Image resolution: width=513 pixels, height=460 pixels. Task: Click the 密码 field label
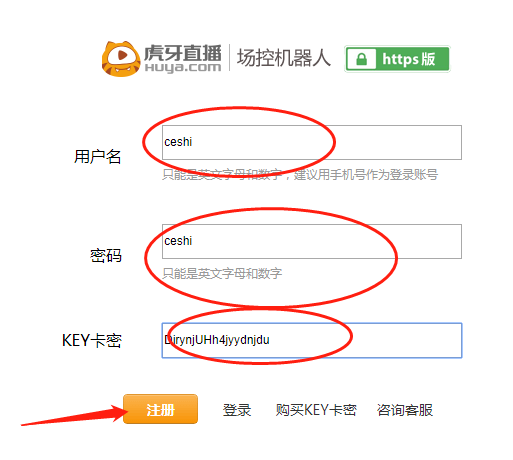click(106, 256)
